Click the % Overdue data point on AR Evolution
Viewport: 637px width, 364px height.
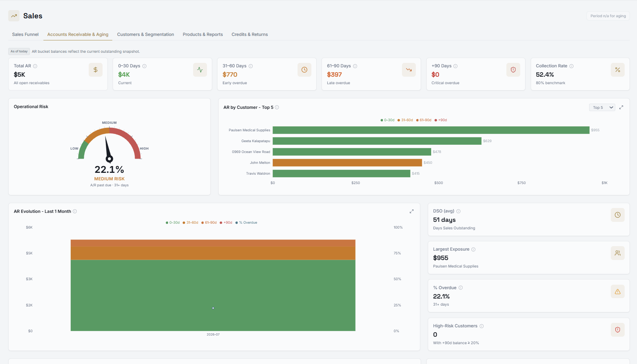[213, 308]
